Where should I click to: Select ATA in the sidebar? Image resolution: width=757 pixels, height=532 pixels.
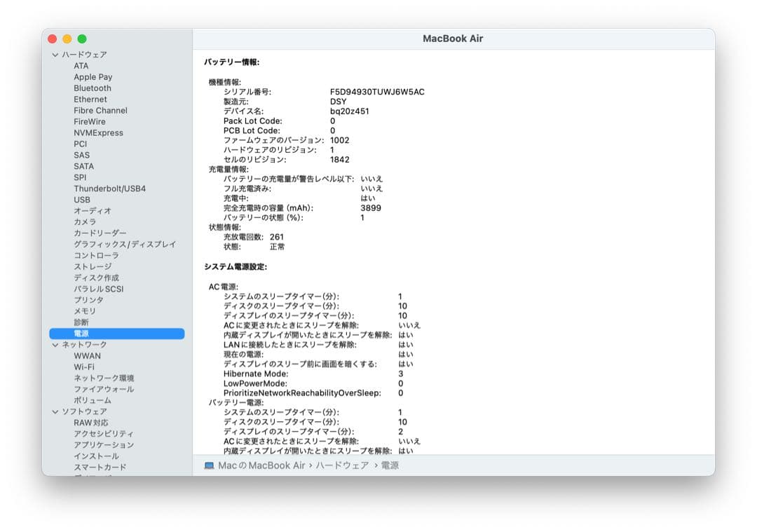coord(82,65)
